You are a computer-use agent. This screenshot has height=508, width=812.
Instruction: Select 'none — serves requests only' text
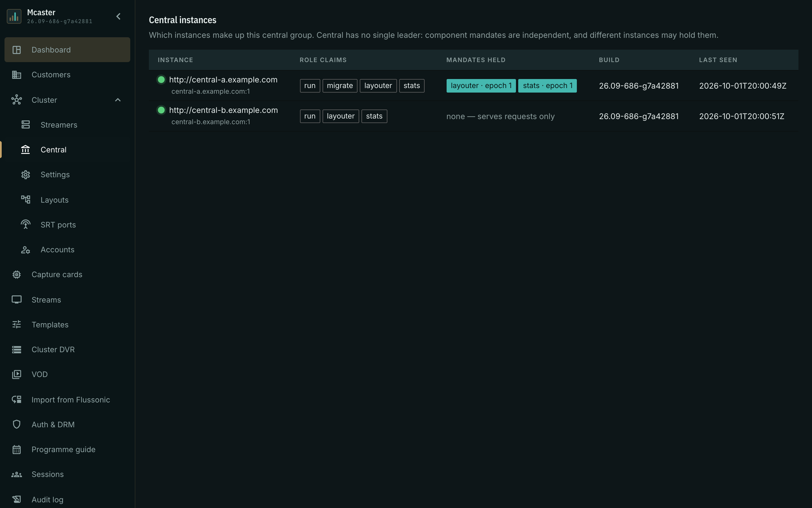coord(500,116)
